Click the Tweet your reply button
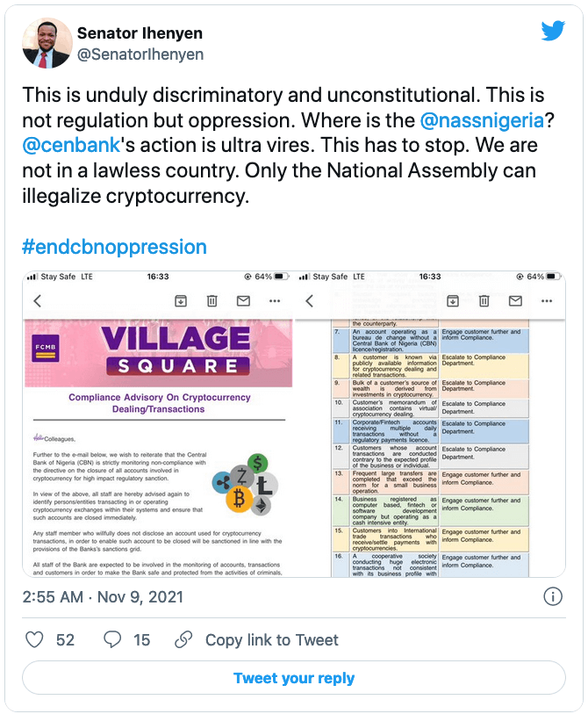This screenshot has width=588, height=714. pos(294,678)
